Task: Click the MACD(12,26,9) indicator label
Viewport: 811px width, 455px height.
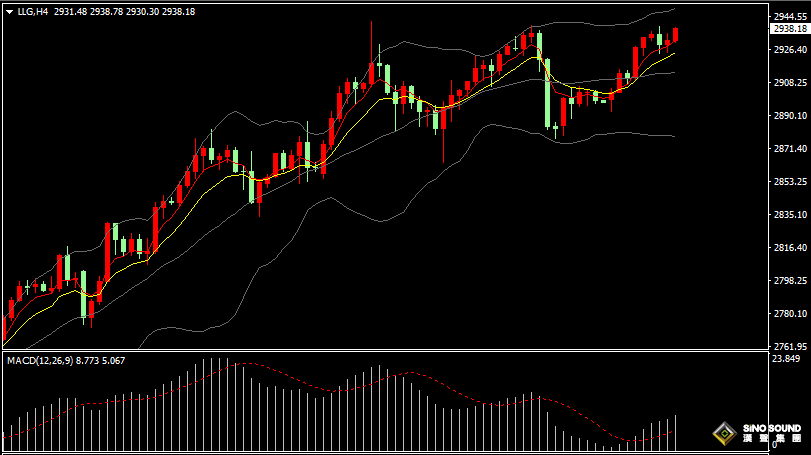Action: pos(40,361)
